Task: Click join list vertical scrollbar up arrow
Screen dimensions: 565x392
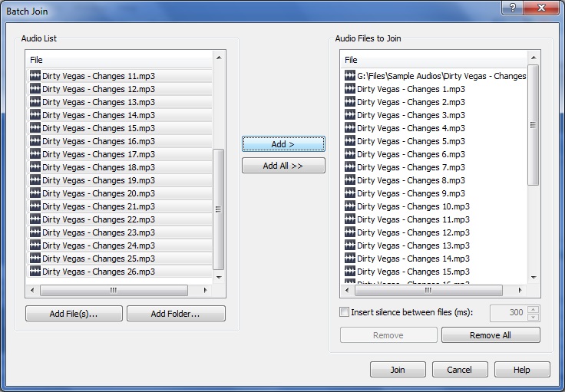Action: coord(534,58)
